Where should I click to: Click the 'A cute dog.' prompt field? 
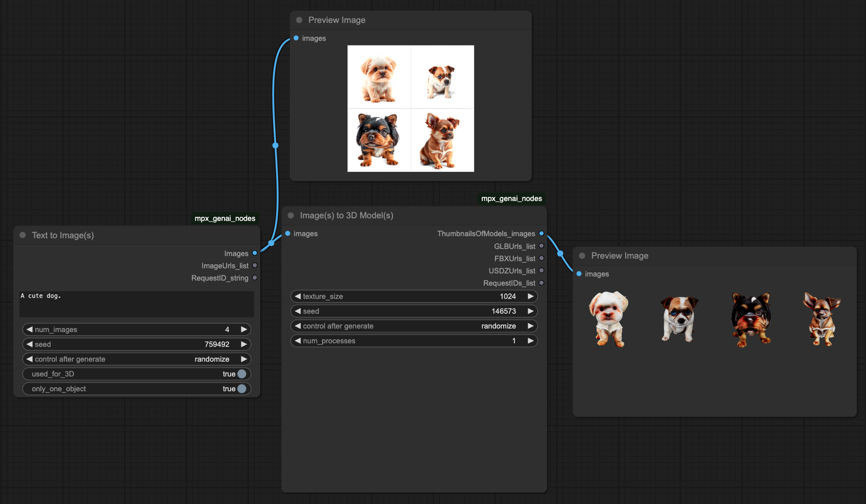pos(137,304)
